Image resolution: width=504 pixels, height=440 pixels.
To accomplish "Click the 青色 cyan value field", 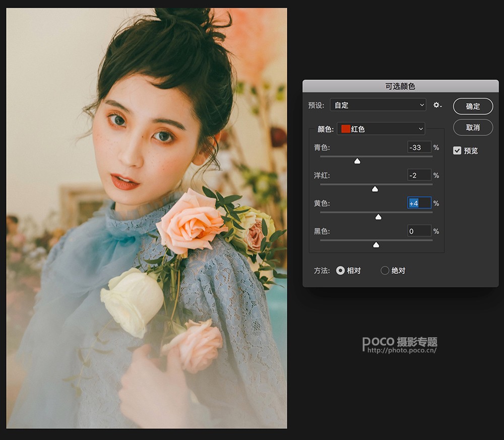I will pyautogui.click(x=419, y=147).
